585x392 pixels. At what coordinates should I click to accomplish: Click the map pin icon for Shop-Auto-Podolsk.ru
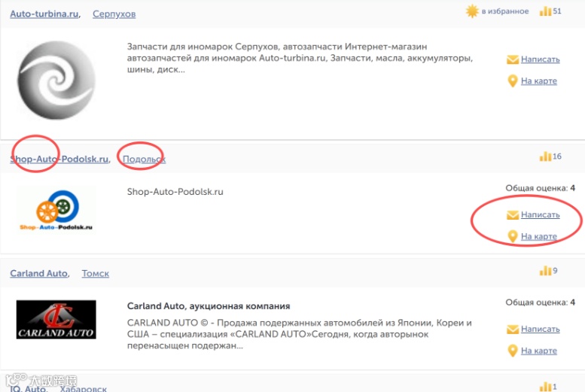pos(513,236)
